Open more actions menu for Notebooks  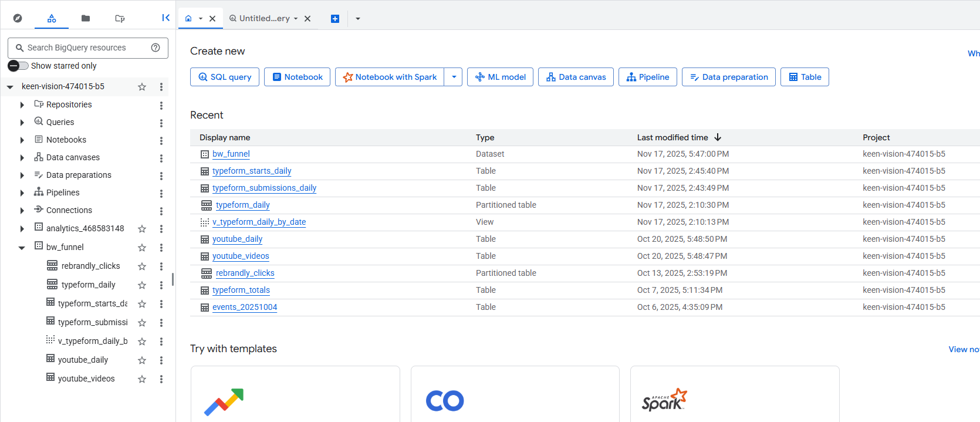click(x=161, y=141)
